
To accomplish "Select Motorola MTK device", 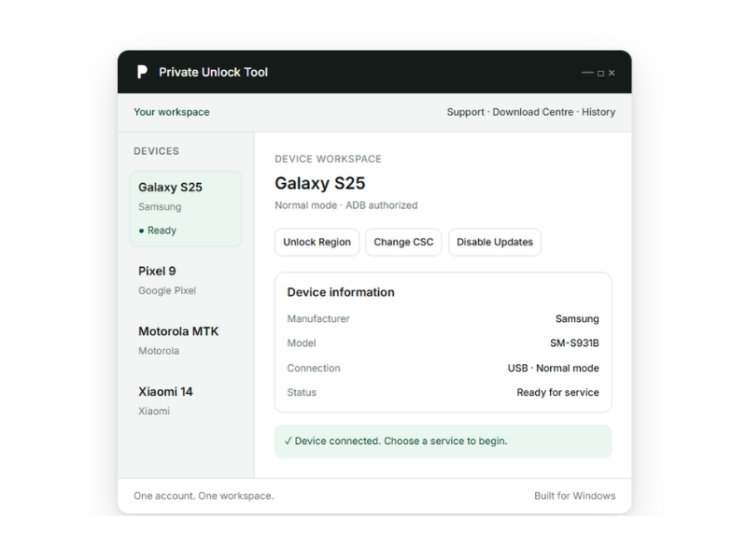I will pyautogui.click(x=186, y=341).
